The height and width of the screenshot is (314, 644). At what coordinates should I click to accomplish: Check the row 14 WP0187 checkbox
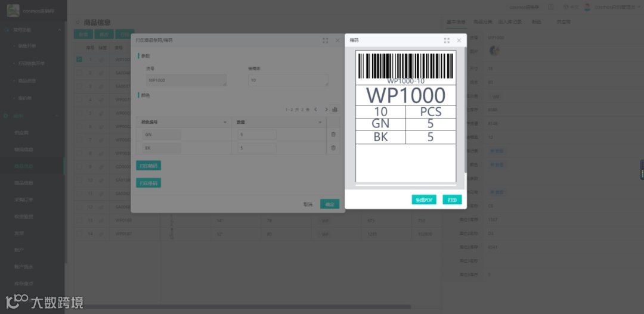point(79,234)
